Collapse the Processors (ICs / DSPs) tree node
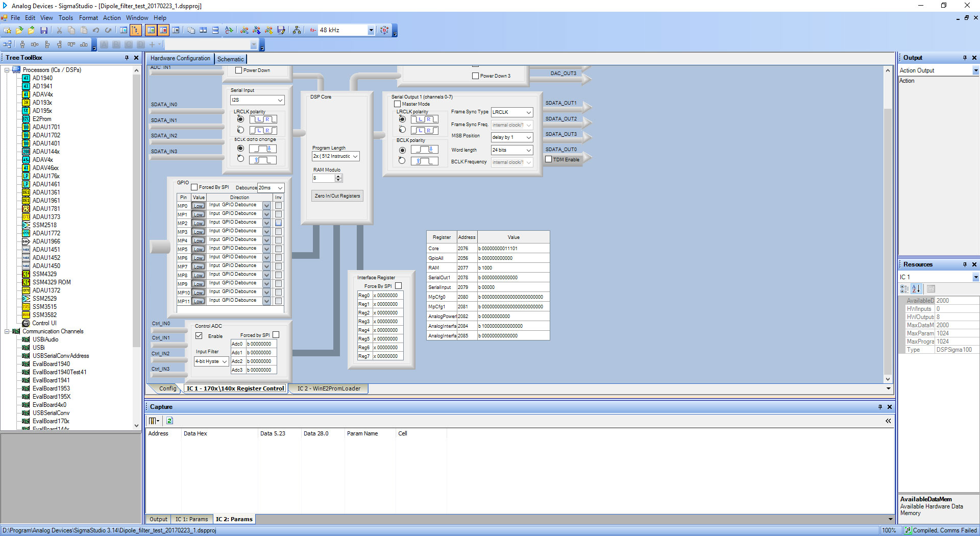980x536 pixels. (7, 70)
